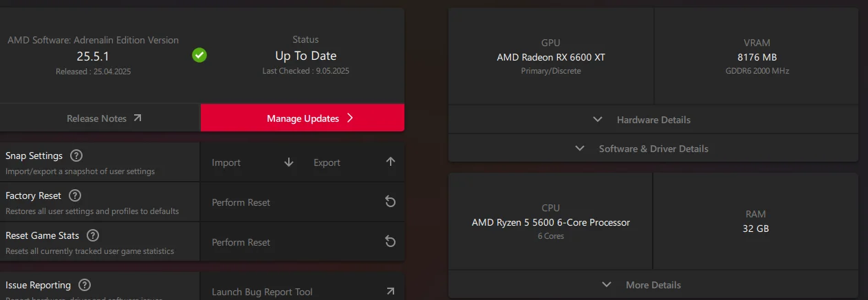This screenshot has width=868, height=300.
Task: Launch Bug Report Tool
Action: [262, 292]
